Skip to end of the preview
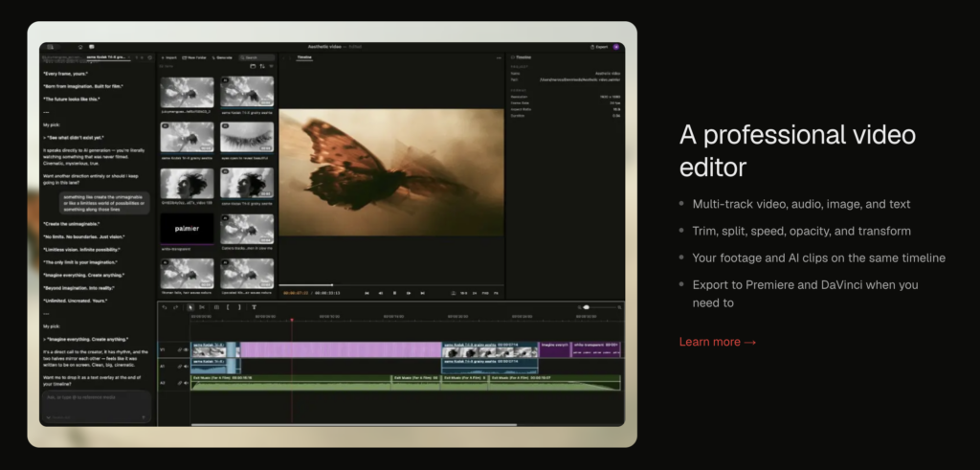The height and width of the screenshot is (470, 980). click(422, 293)
